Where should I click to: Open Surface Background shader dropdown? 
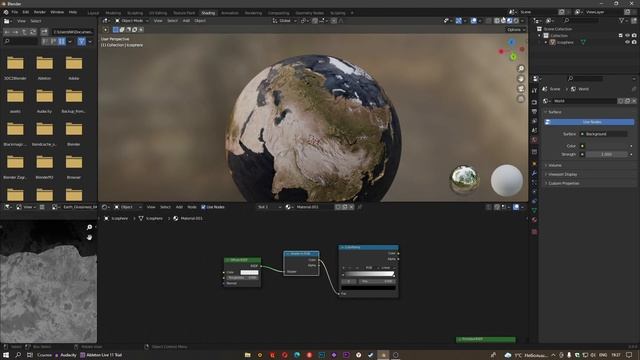[604, 134]
